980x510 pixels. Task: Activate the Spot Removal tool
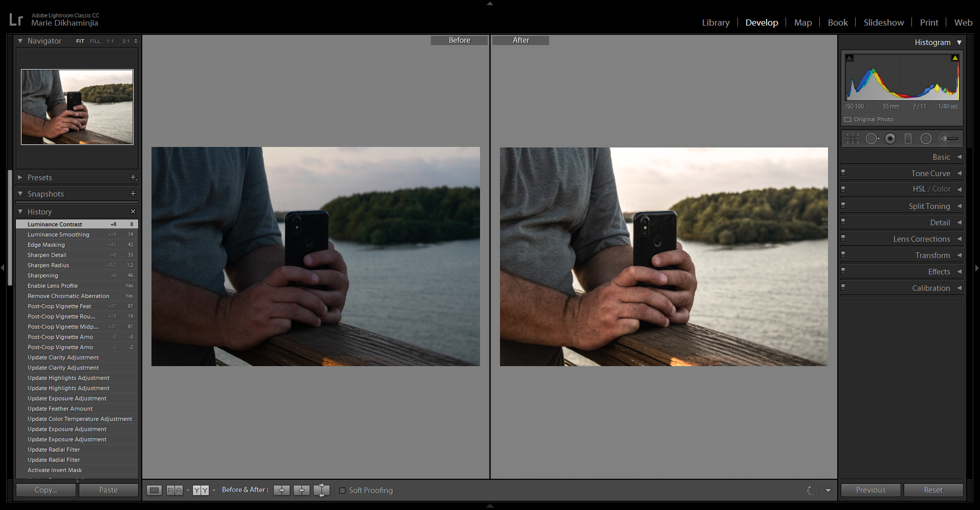pyautogui.click(x=872, y=139)
